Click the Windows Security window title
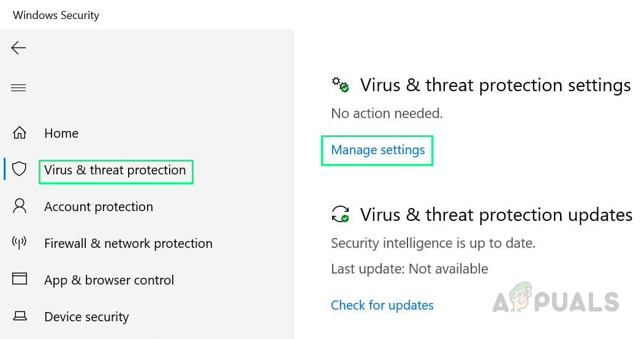The width and height of the screenshot is (644, 339). coord(56,15)
